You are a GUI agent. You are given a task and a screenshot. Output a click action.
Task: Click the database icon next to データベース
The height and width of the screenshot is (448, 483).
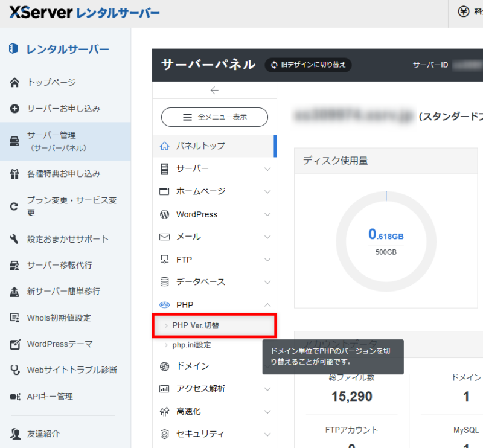click(164, 282)
